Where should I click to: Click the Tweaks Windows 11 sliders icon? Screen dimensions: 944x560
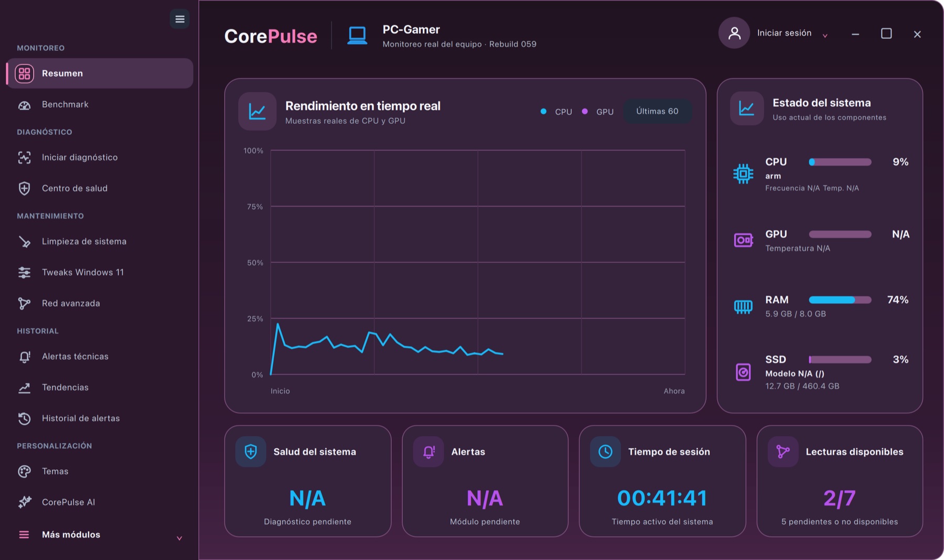pos(25,273)
